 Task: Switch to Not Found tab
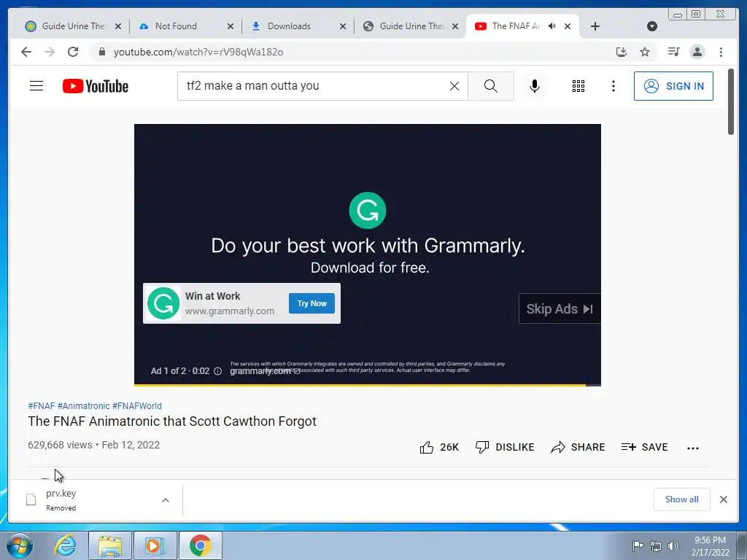click(177, 26)
